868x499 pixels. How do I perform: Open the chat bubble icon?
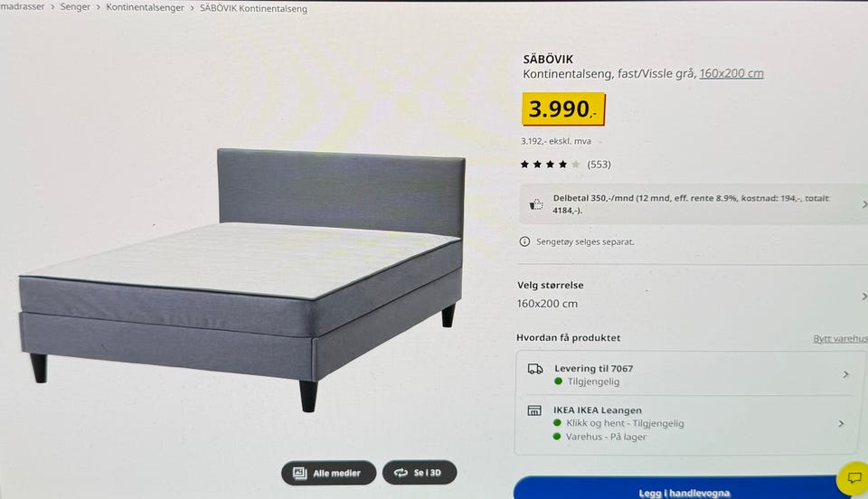(x=854, y=477)
